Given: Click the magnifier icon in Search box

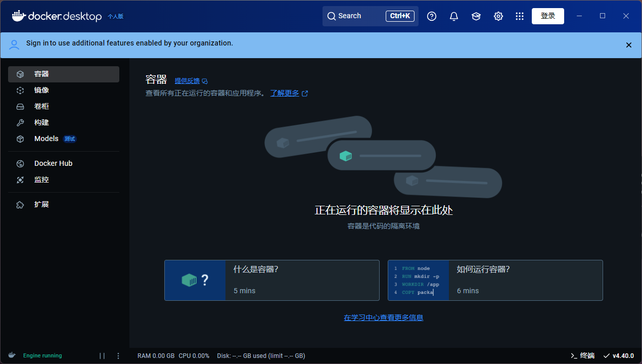Looking at the screenshot, I should click(332, 16).
